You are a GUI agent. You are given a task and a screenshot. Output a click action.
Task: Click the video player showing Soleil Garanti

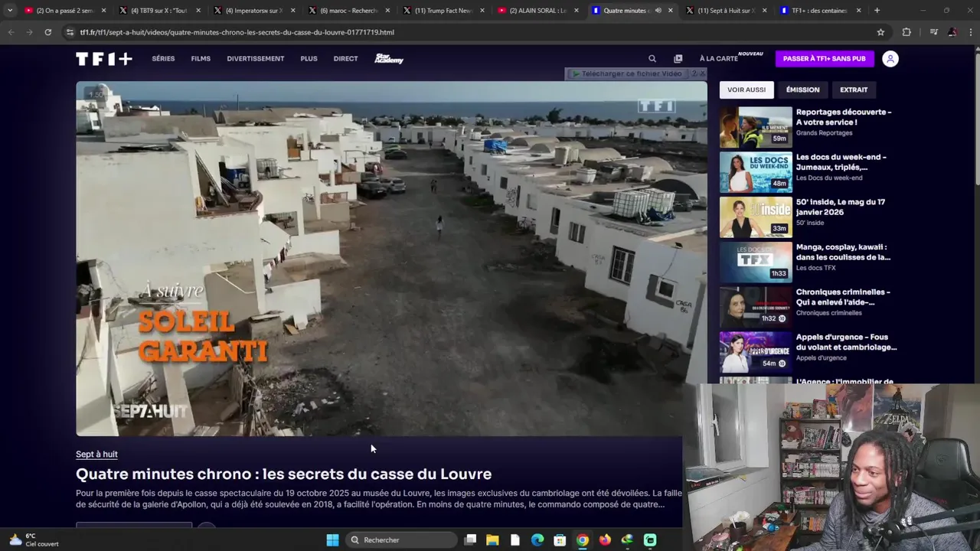(x=391, y=259)
